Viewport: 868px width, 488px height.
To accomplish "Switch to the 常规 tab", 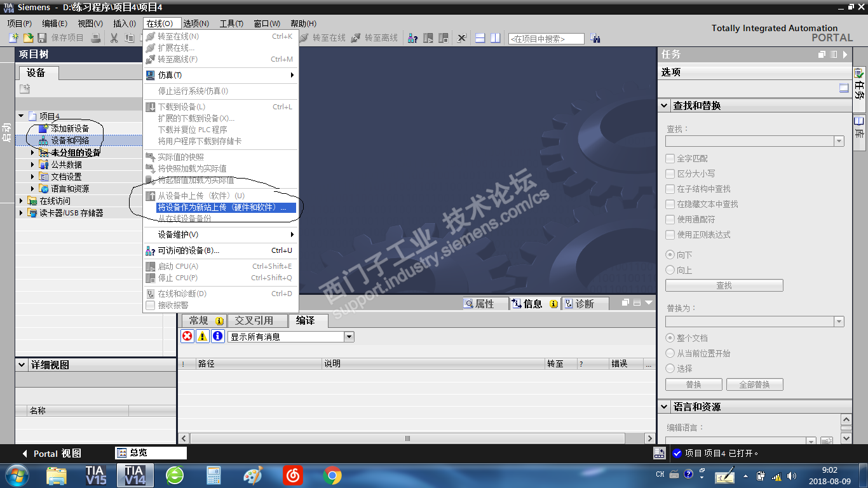I will coord(203,321).
